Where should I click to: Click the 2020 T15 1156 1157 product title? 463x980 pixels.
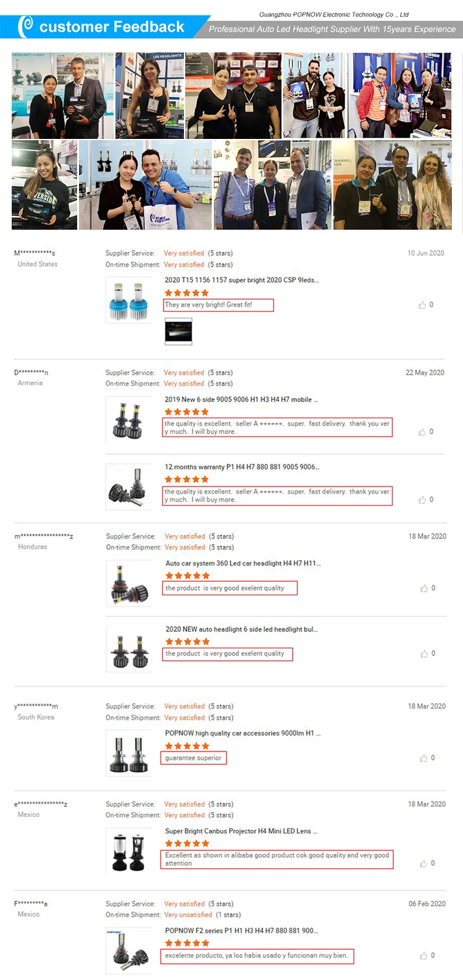tap(241, 280)
